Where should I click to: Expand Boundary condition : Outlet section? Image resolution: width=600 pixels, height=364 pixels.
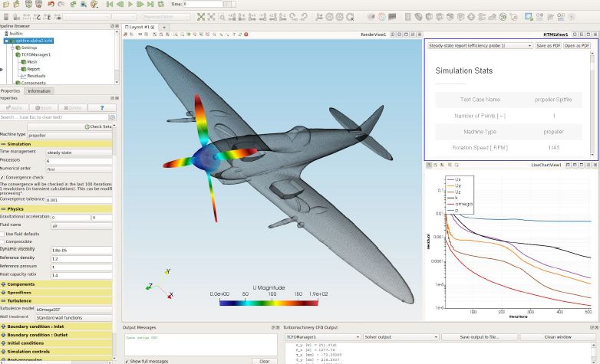click(x=56, y=335)
